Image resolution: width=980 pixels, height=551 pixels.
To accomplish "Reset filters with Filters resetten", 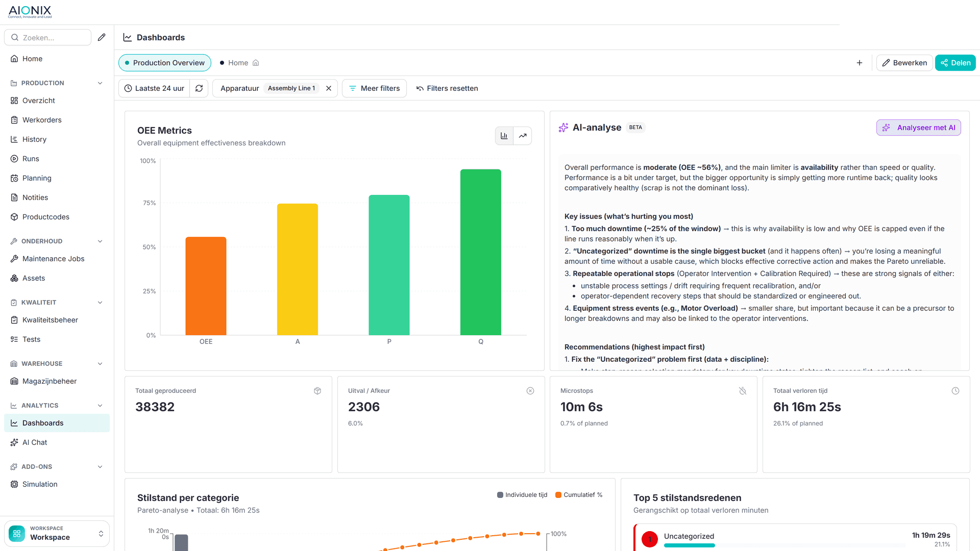I will (447, 88).
